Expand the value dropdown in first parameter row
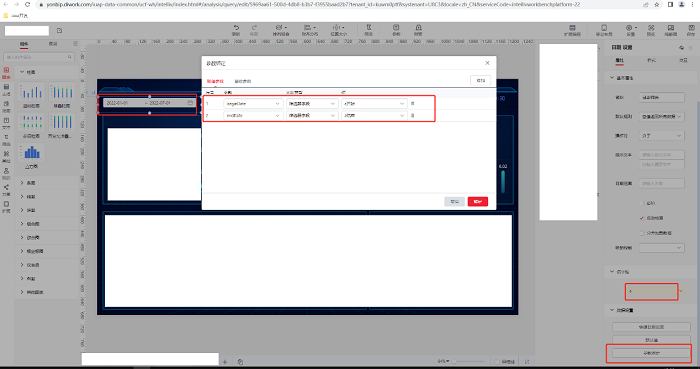 [x=374, y=104]
